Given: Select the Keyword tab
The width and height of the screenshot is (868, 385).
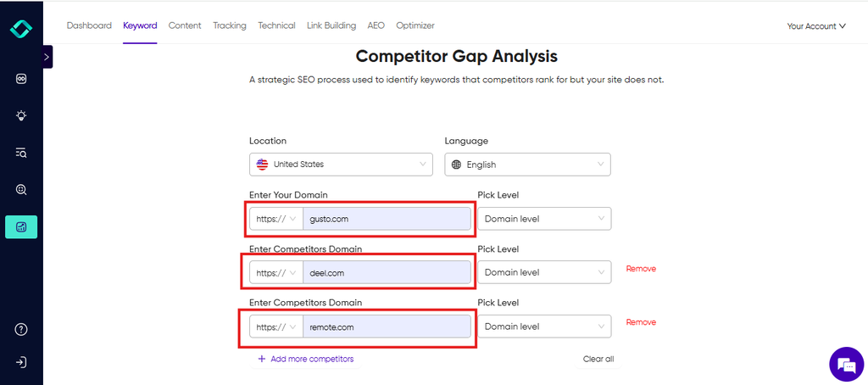Looking at the screenshot, I should 140,25.
